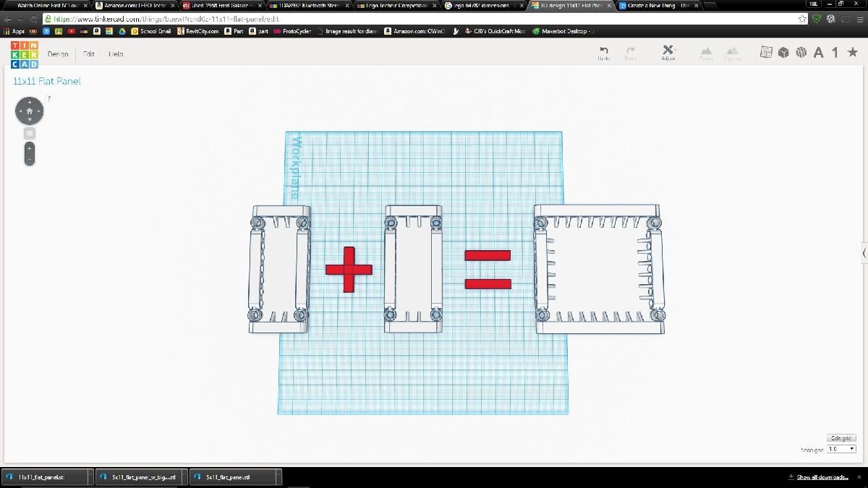The height and width of the screenshot is (488, 868).
Task: Click the Tinkercad logo
Action: [25, 55]
